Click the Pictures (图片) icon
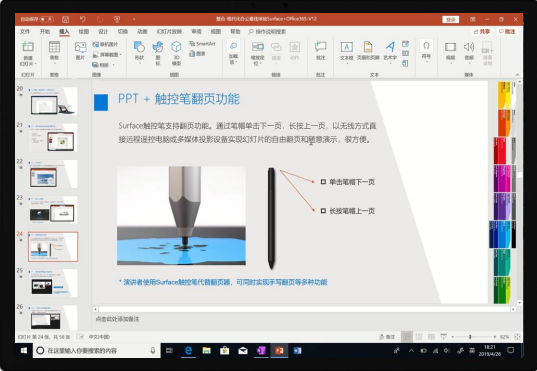This screenshot has height=371, width=537. click(x=80, y=51)
